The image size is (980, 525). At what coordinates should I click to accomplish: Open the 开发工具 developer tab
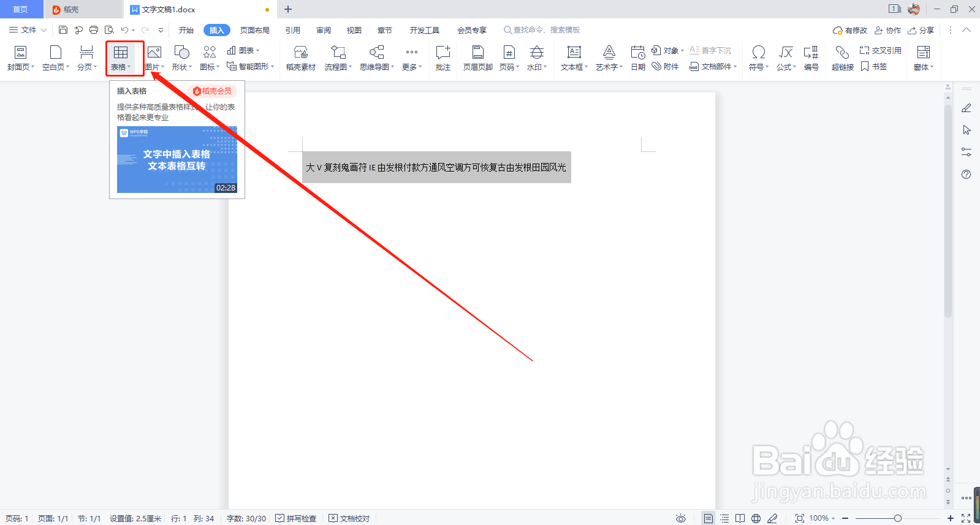click(x=425, y=30)
